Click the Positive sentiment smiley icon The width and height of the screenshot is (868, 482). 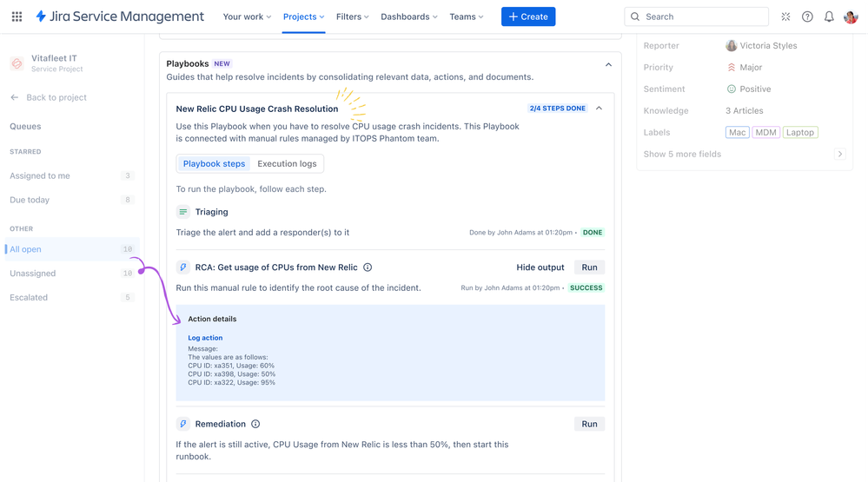(732, 89)
